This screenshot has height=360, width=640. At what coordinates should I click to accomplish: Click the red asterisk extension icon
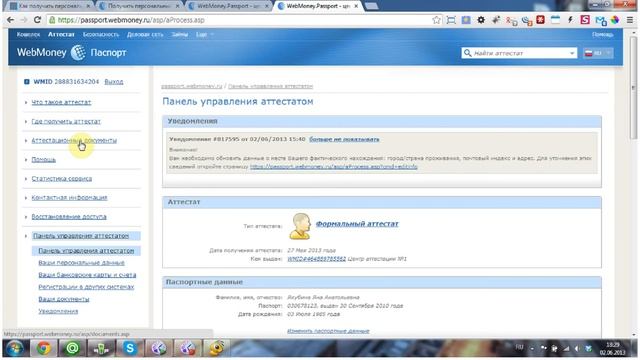(540, 20)
